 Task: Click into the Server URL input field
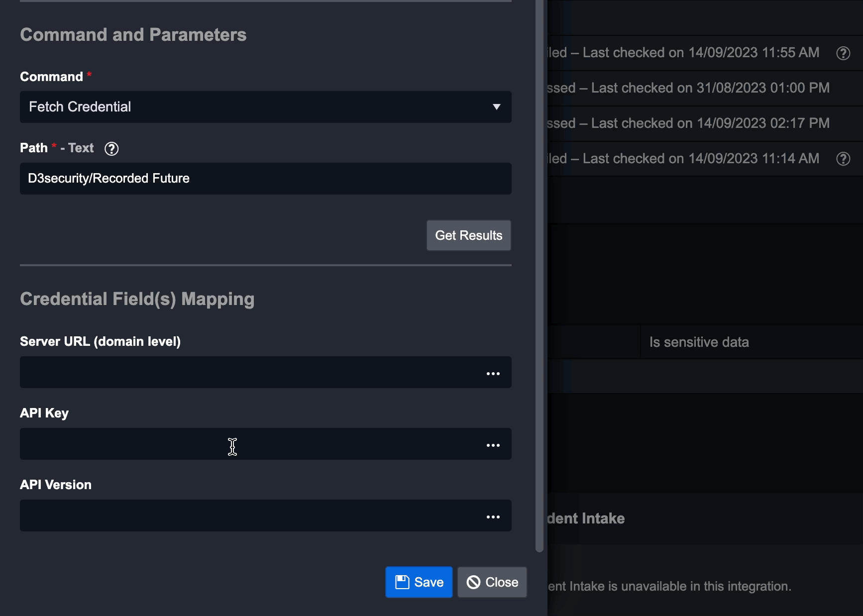click(x=249, y=372)
